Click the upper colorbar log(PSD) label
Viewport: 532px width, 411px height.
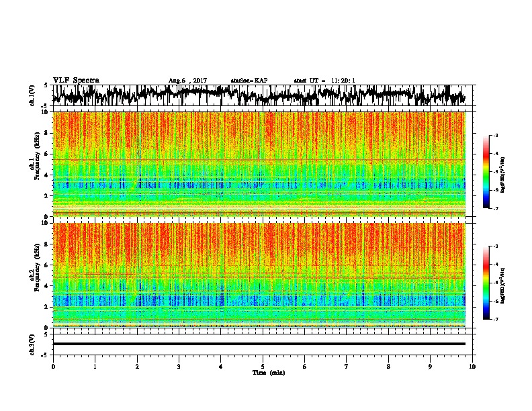pyautogui.click(x=502, y=175)
